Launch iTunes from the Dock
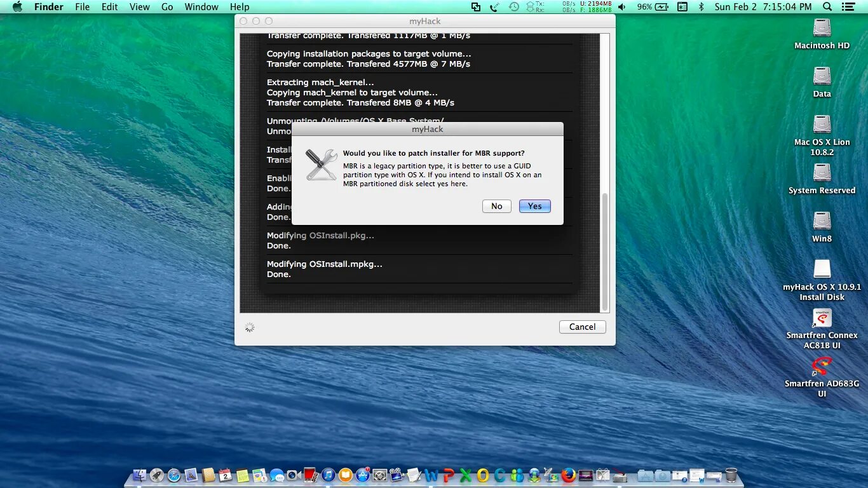Screen dimensions: 868x488 pyautogui.click(x=328, y=475)
